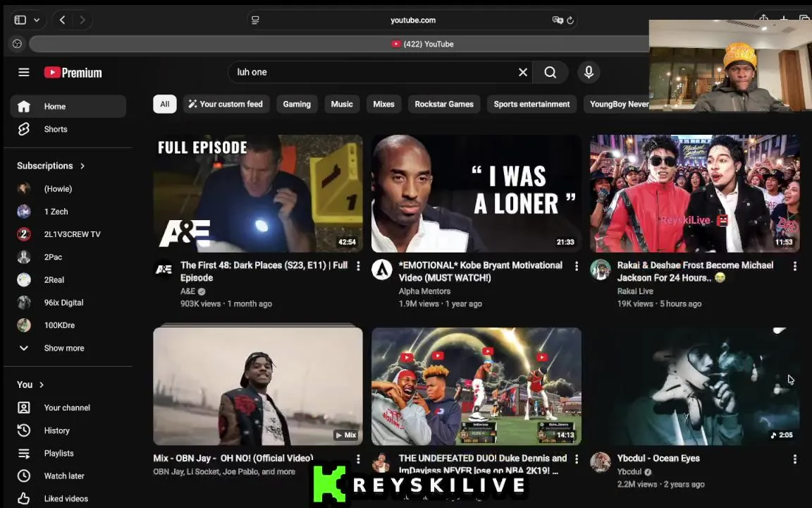Image resolution: width=812 pixels, height=508 pixels.
Task: Open the A&E channel name link
Action: 188,291
